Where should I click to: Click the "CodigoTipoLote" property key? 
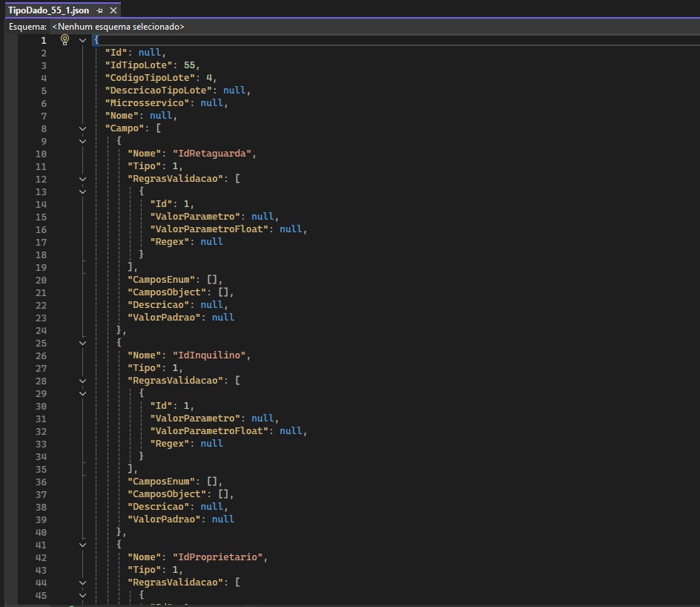[151, 78]
